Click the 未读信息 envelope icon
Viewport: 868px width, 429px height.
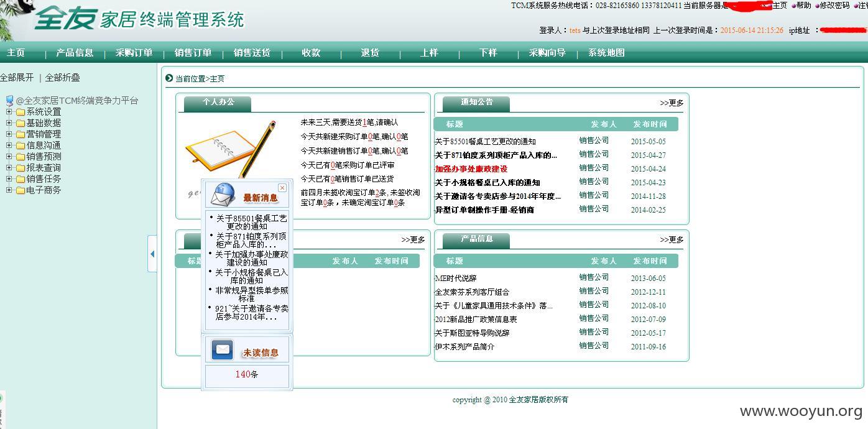pos(222,349)
